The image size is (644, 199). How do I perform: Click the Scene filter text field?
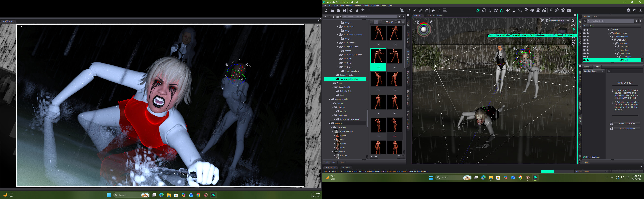pyautogui.click(x=610, y=21)
